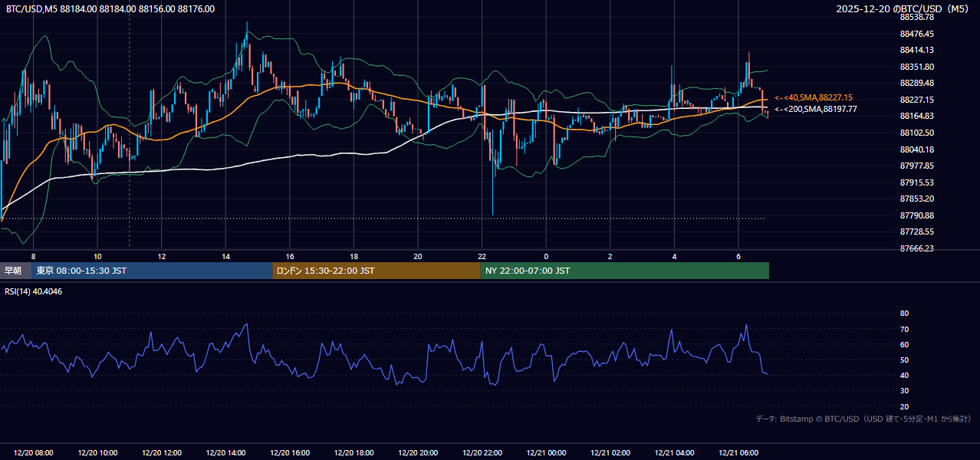
Task: Click RSI axis level 80
Action: tap(904, 314)
